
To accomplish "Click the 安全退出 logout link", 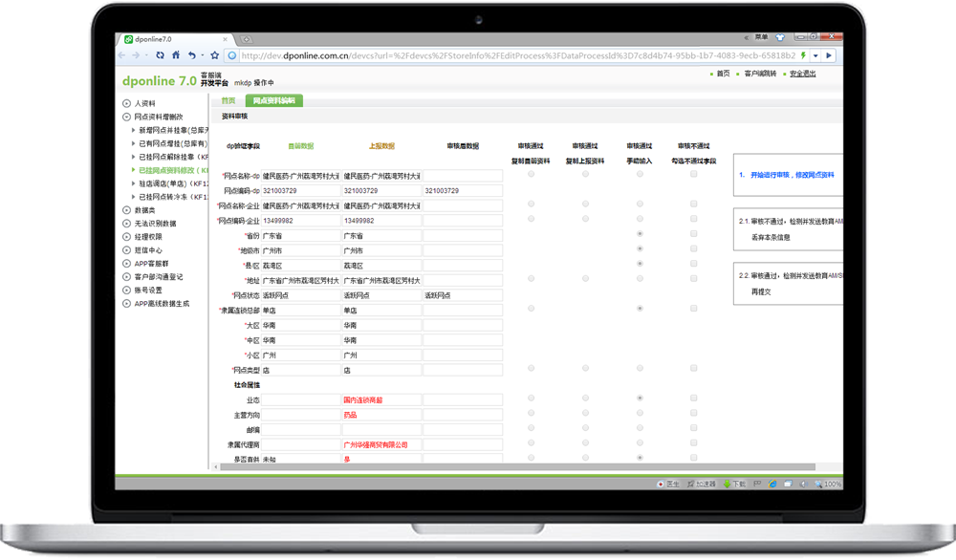I will 802,74.
